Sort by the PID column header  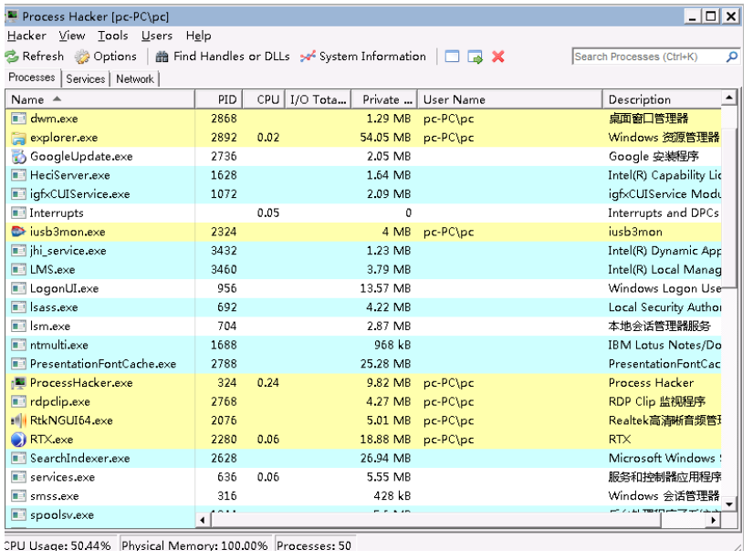point(218,99)
